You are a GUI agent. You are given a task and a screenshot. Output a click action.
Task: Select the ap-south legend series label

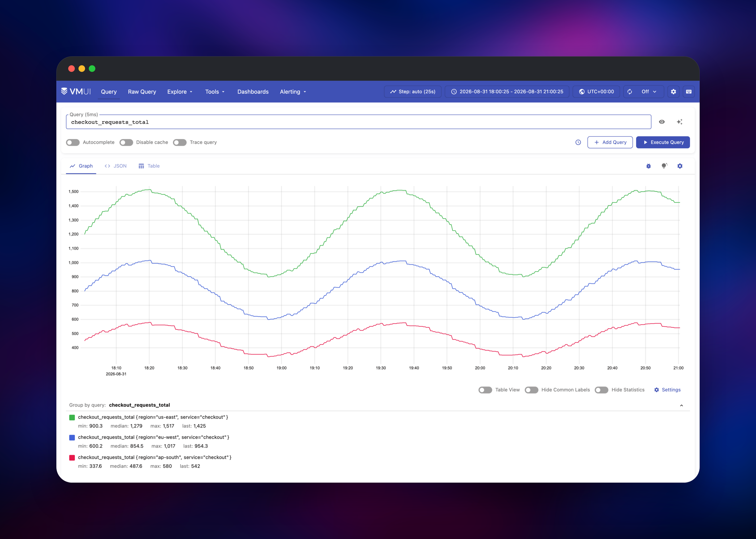[x=155, y=457]
